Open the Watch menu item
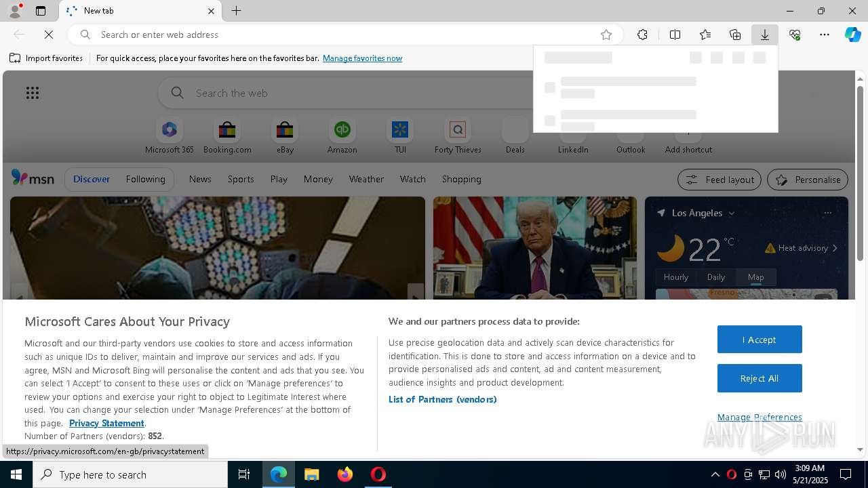The width and height of the screenshot is (868, 488). [413, 179]
